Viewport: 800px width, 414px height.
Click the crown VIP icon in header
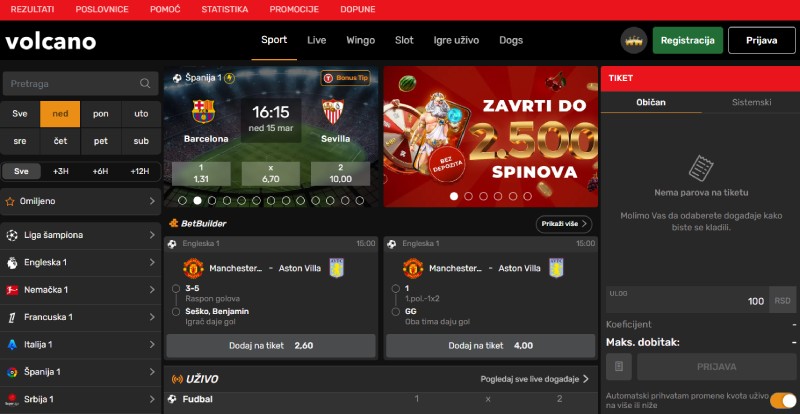(634, 40)
